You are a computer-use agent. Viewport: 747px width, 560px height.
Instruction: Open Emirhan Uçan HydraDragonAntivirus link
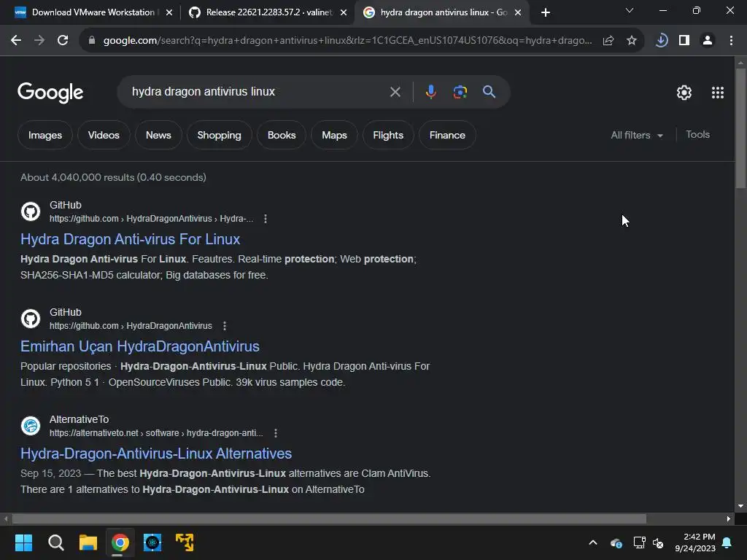tap(140, 346)
